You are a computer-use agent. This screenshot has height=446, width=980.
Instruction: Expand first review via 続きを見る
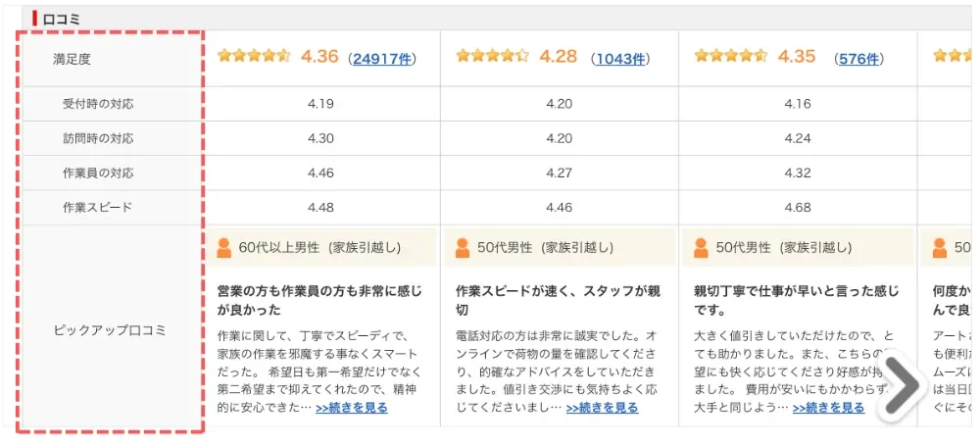352,408
